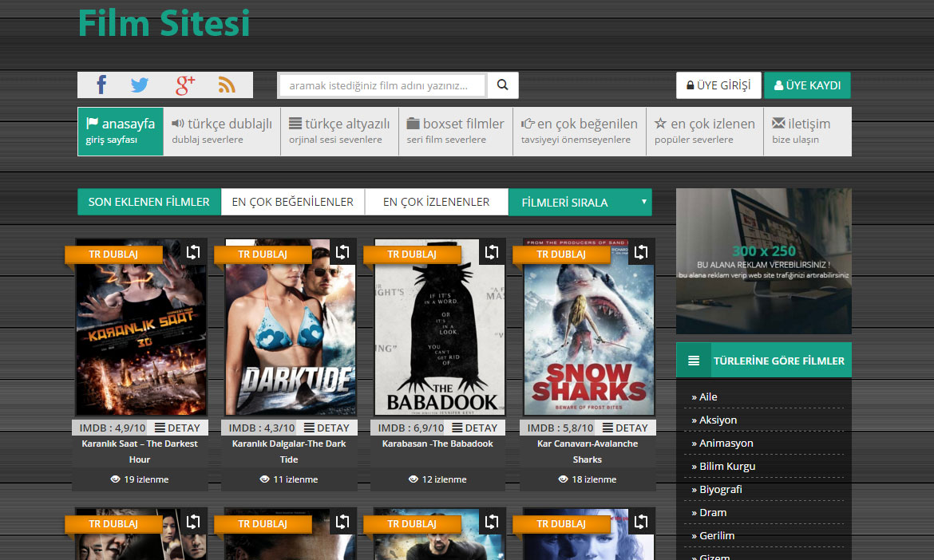Switch to the En Çok İzlenenler tab
Image resolution: width=934 pixels, height=560 pixels.
436,202
